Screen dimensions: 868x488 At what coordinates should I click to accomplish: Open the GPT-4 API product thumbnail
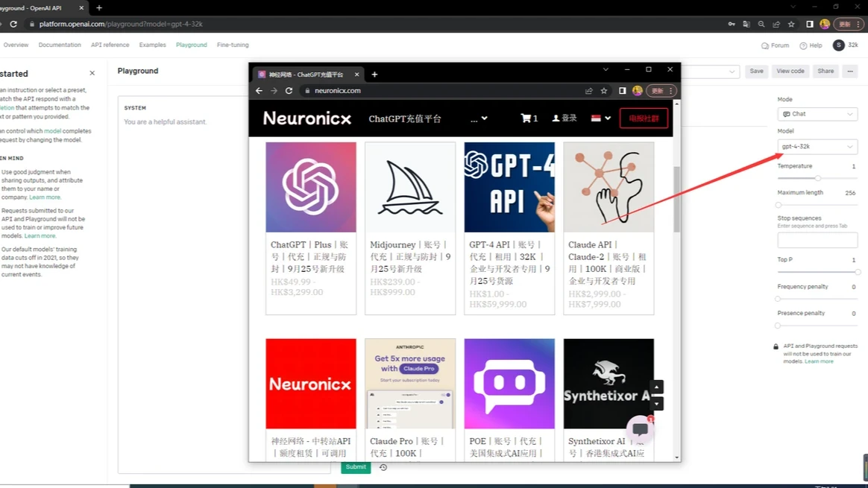click(x=509, y=187)
